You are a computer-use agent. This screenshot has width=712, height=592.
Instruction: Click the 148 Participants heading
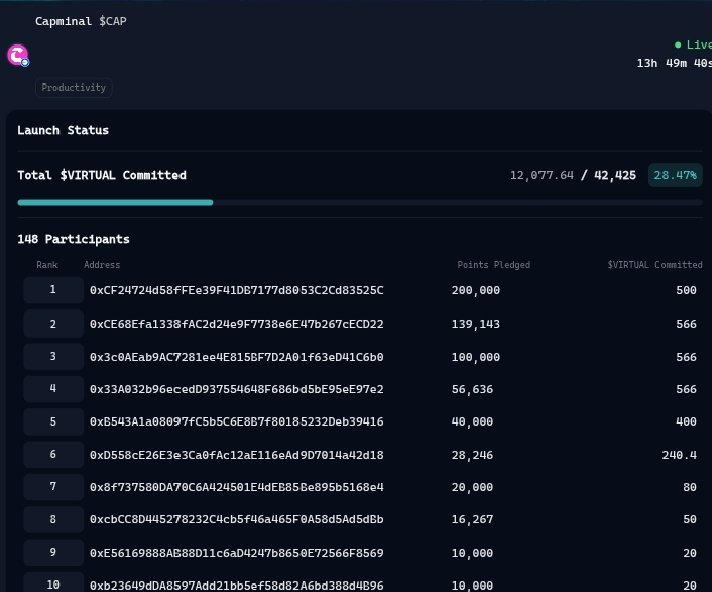pos(74,239)
